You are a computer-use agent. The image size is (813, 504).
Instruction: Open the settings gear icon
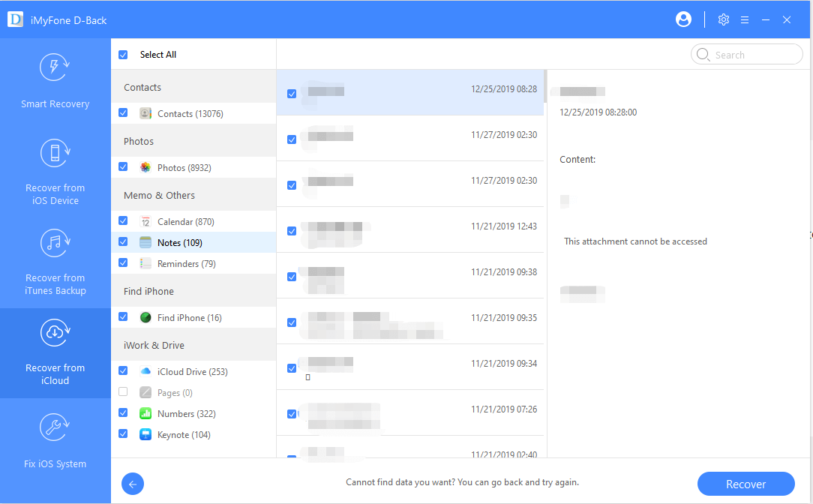pos(723,19)
